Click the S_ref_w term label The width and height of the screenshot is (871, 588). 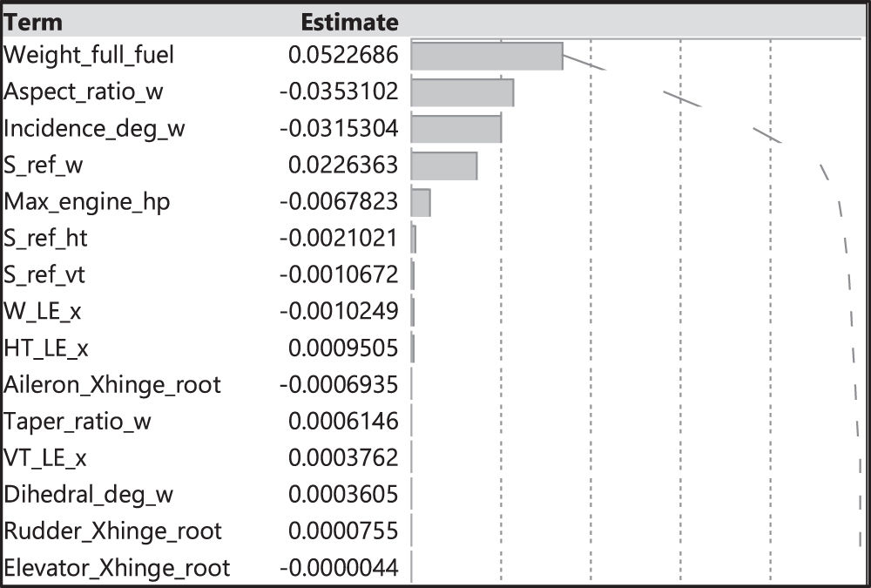tap(44, 166)
